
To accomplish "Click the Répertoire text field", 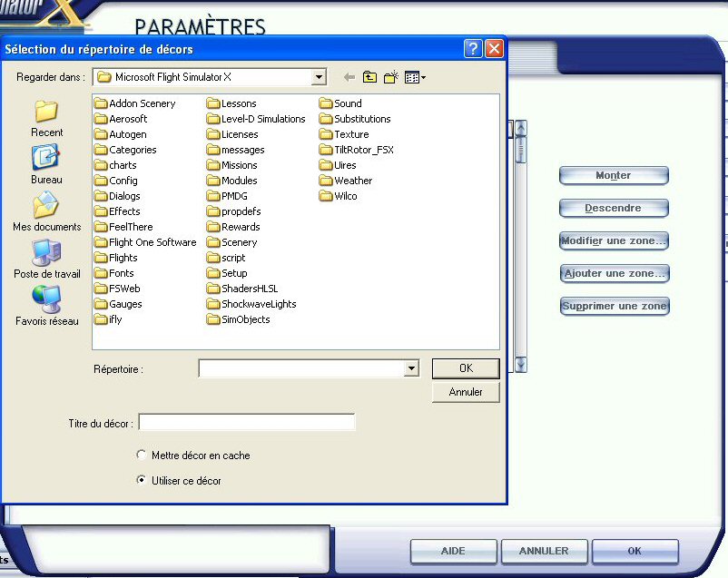I will 301,368.
